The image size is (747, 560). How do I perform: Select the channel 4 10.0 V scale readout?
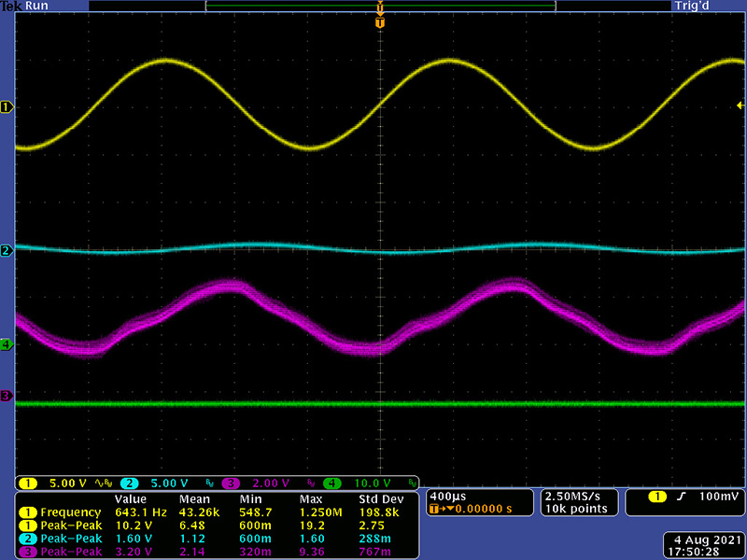click(370, 483)
